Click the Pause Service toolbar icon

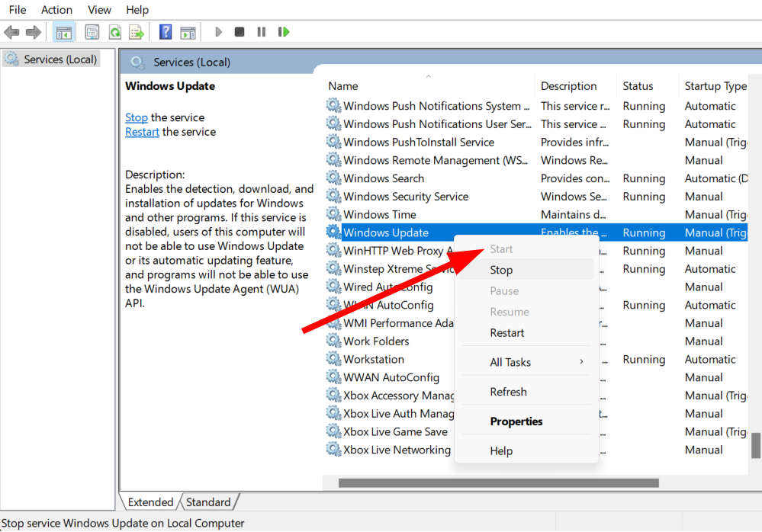(x=261, y=32)
